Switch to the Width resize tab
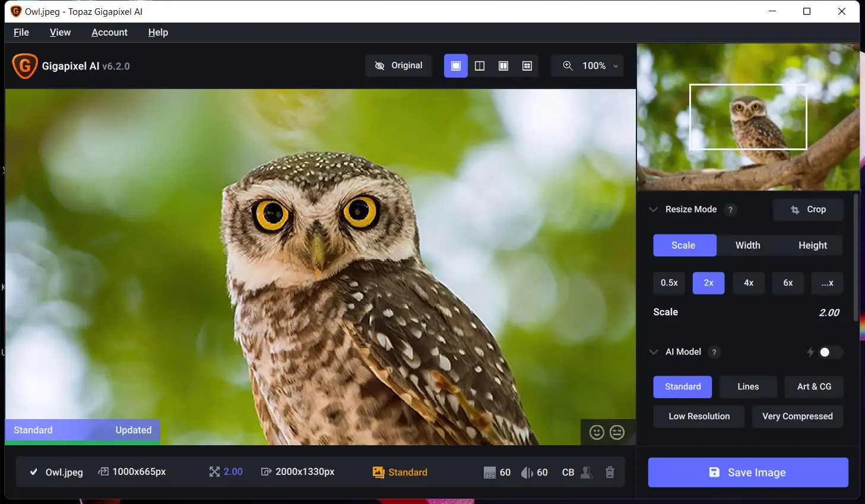 (747, 245)
